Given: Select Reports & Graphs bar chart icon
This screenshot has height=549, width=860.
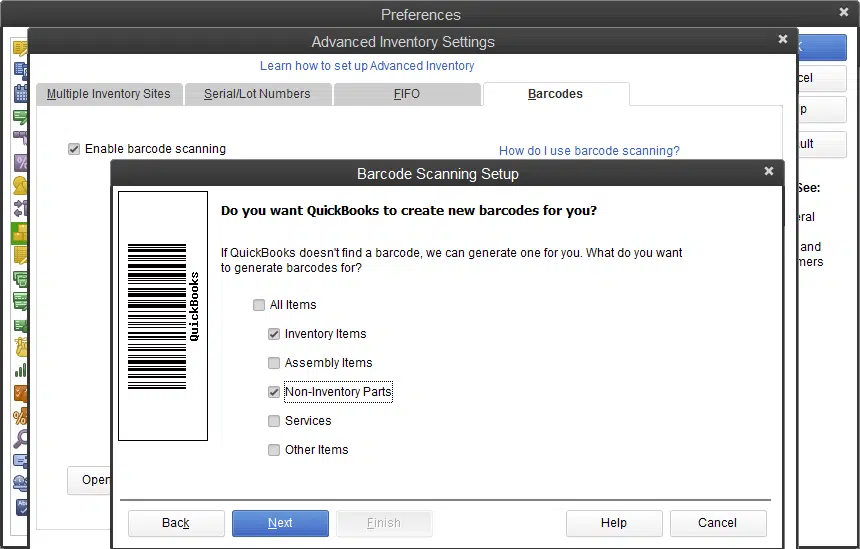Looking at the screenshot, I should pyautogui.click(x=20, y=371).
